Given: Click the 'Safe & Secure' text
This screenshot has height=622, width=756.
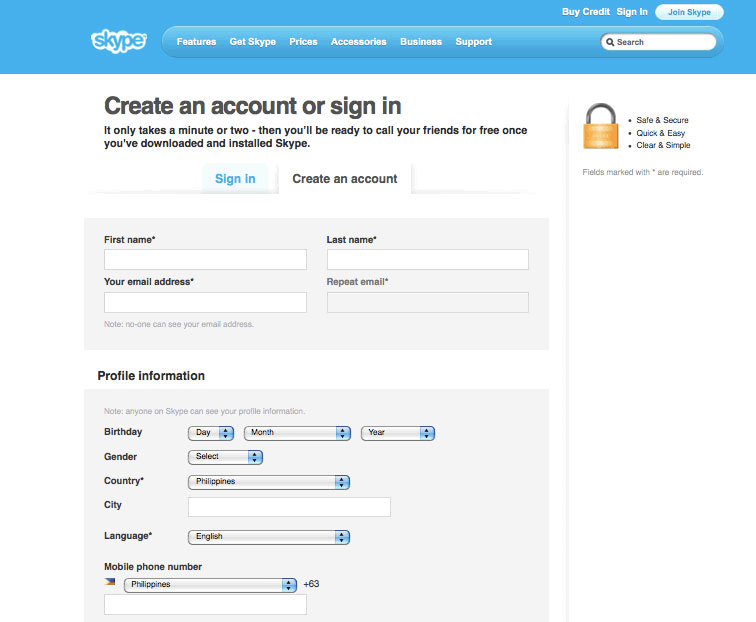Looking at the screenshot, I should (662, 120).
